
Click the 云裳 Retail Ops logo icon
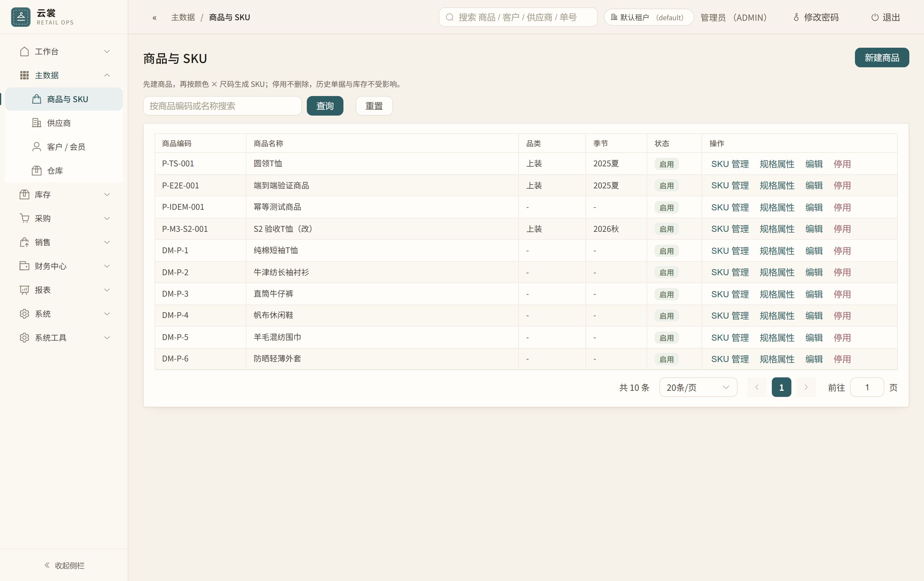(x=21, y=17)
